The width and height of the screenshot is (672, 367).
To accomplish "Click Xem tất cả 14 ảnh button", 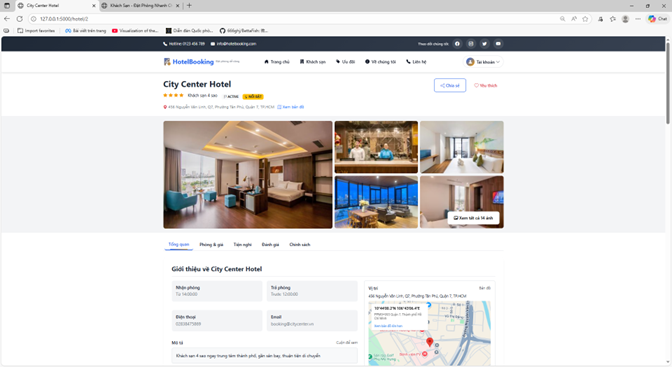I will click(473, 218).
